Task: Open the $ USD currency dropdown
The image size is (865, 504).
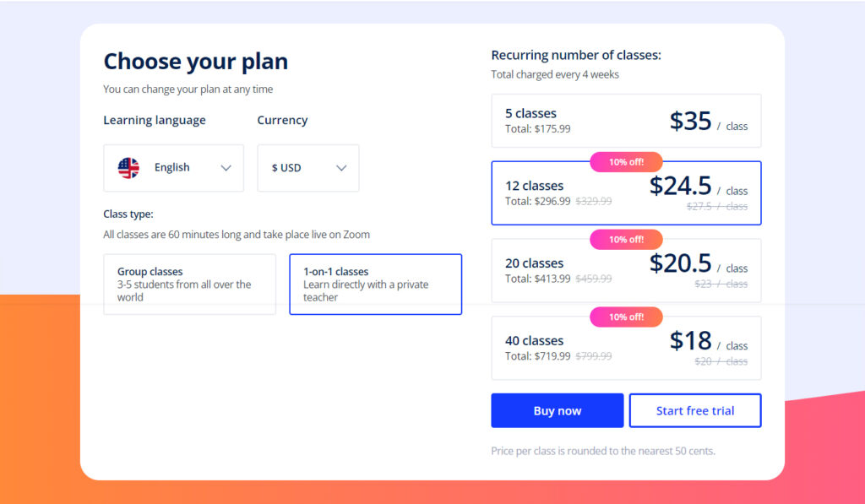Action: (308, 168)
